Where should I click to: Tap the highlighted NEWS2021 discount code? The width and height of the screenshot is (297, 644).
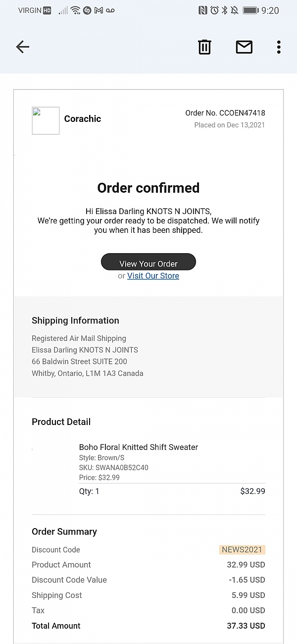[243, 549]
